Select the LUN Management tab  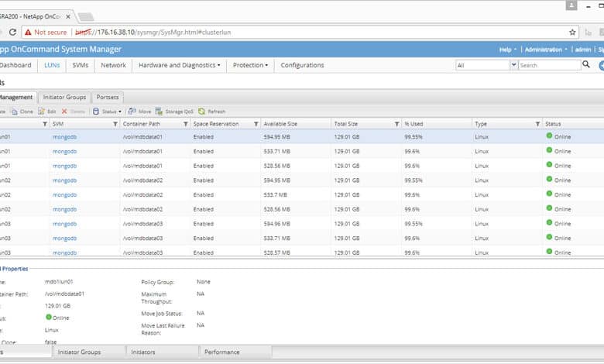[18, 98]
